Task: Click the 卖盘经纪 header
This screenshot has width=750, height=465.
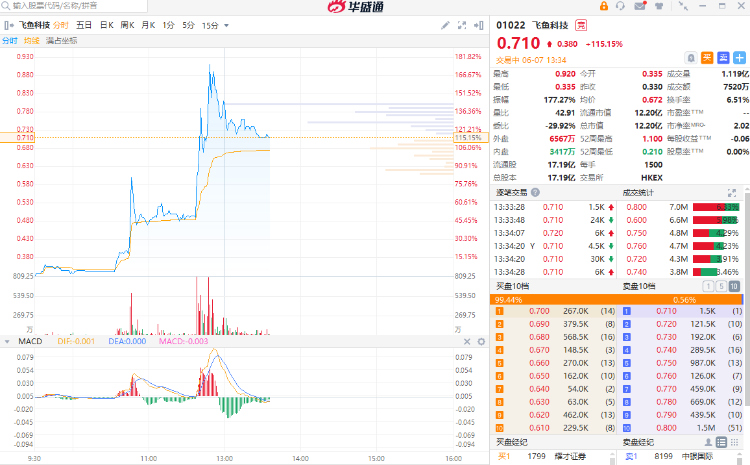Action: (x=638, y=442)
